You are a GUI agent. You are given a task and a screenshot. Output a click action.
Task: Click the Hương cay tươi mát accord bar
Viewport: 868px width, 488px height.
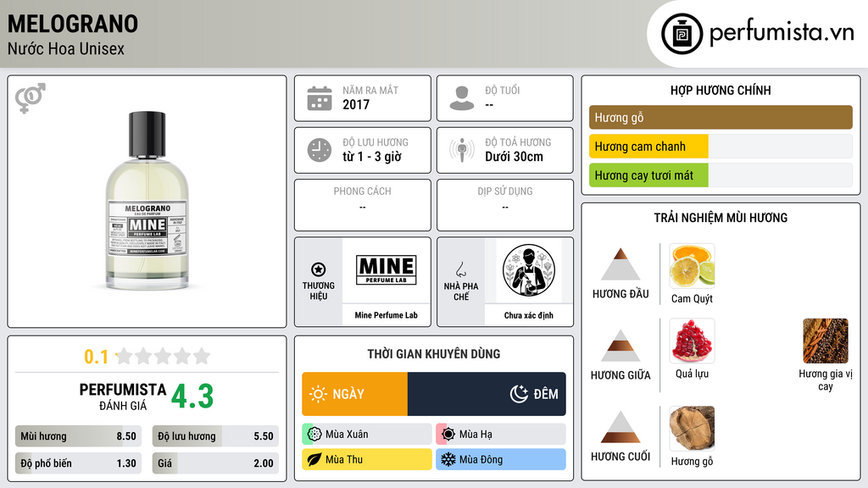point(721,175)
